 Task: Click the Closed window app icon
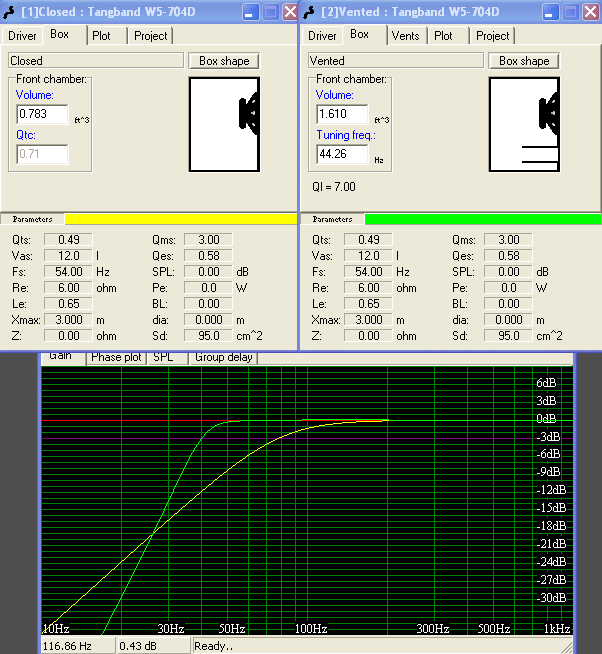[x=10, y=12]
